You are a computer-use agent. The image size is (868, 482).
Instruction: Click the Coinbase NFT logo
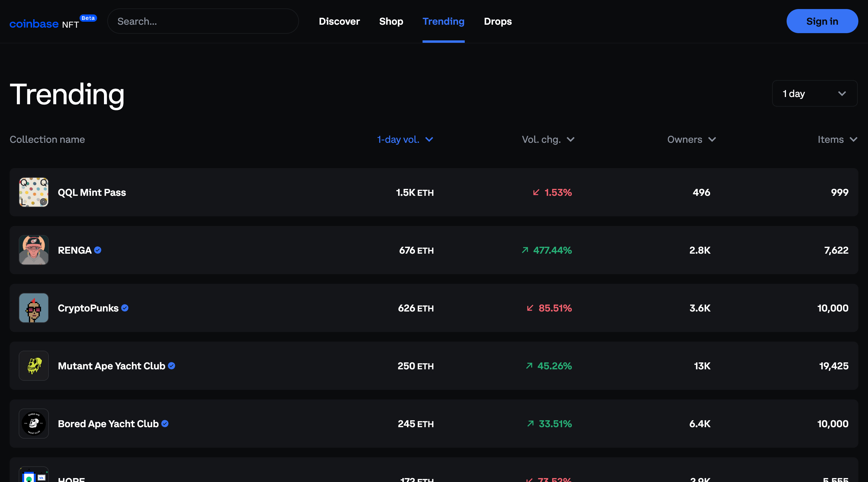click(44, 23)
